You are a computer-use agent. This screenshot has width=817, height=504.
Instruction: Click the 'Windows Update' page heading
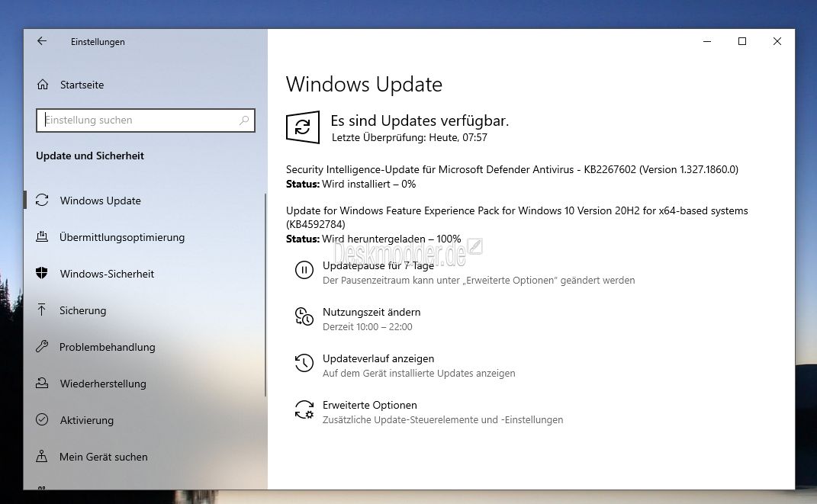pos(364,85)
